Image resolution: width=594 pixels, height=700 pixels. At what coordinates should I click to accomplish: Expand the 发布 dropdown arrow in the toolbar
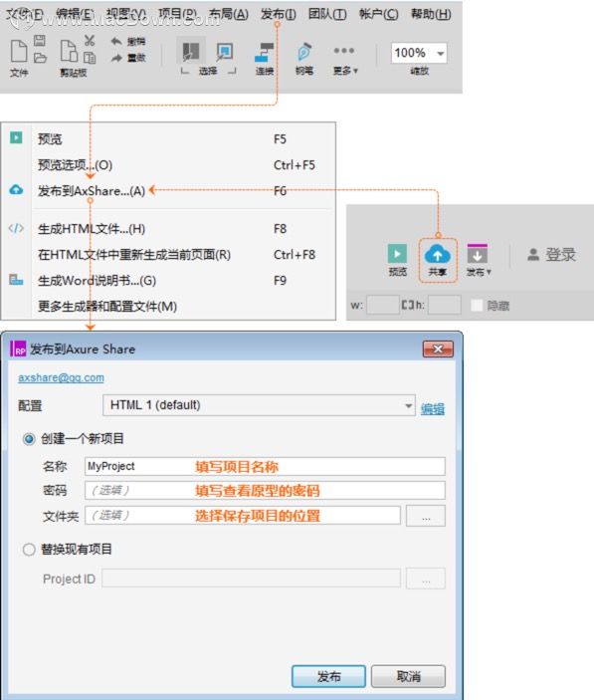pos(490,272)
